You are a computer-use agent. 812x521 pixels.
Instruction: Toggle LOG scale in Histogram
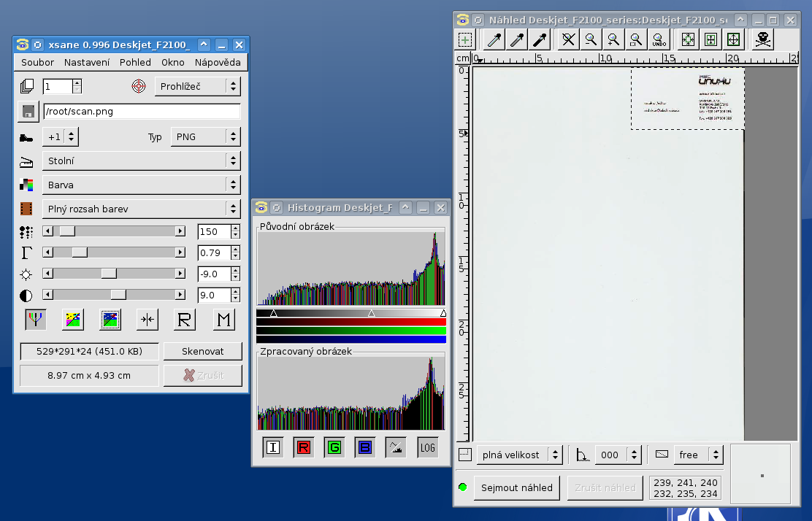tap(428, 447)
